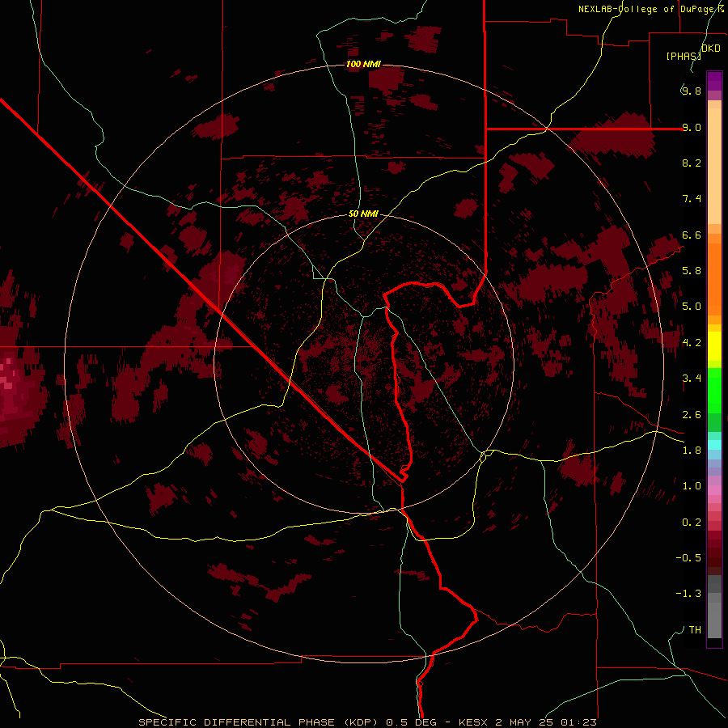Viewport: 728px width, 728px height.
Task: Click the purple top segment of color bar
Action: [714, 81]
